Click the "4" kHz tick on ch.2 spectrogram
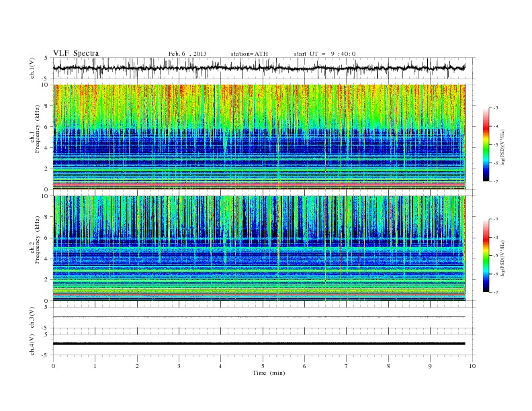The height and width of the screenshot is (411, 532). tap(46, 259)
